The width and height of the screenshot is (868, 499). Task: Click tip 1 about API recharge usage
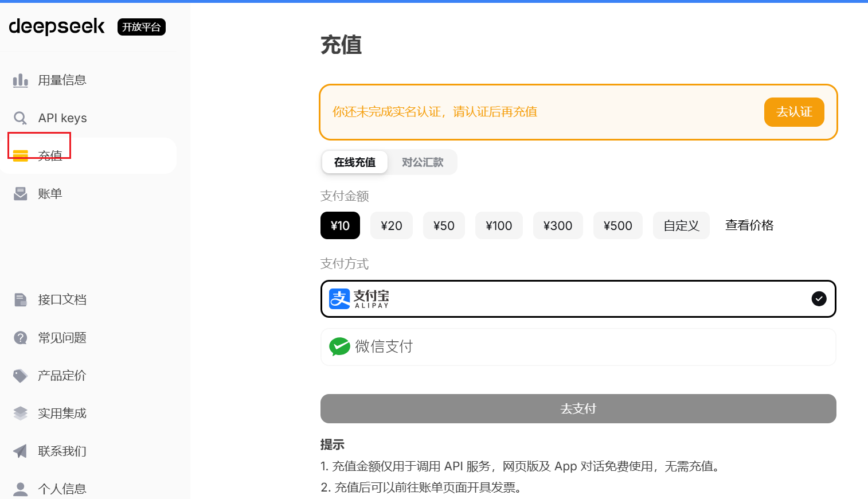point(520,466)
